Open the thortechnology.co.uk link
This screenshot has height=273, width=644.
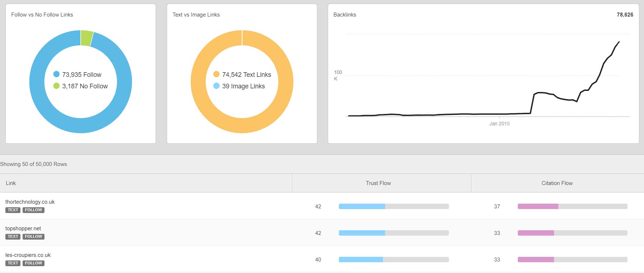click(x=30, y=202)
